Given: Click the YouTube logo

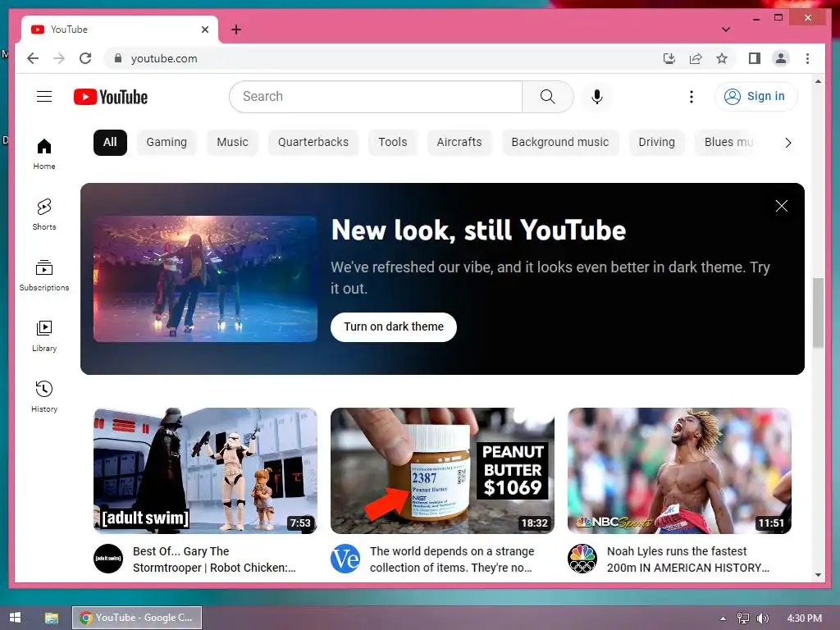Looking at the screenshot, I should [111, 97].
